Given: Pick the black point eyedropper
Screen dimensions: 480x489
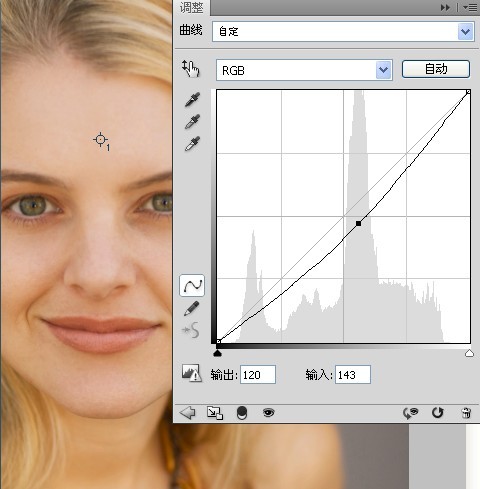Looking at the screenshot, I should 192,100.
